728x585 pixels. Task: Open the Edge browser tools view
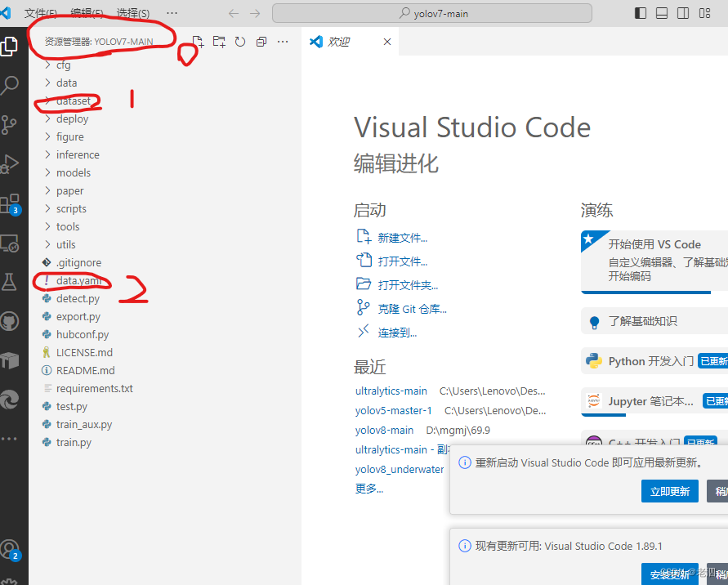tap(9, 400)
